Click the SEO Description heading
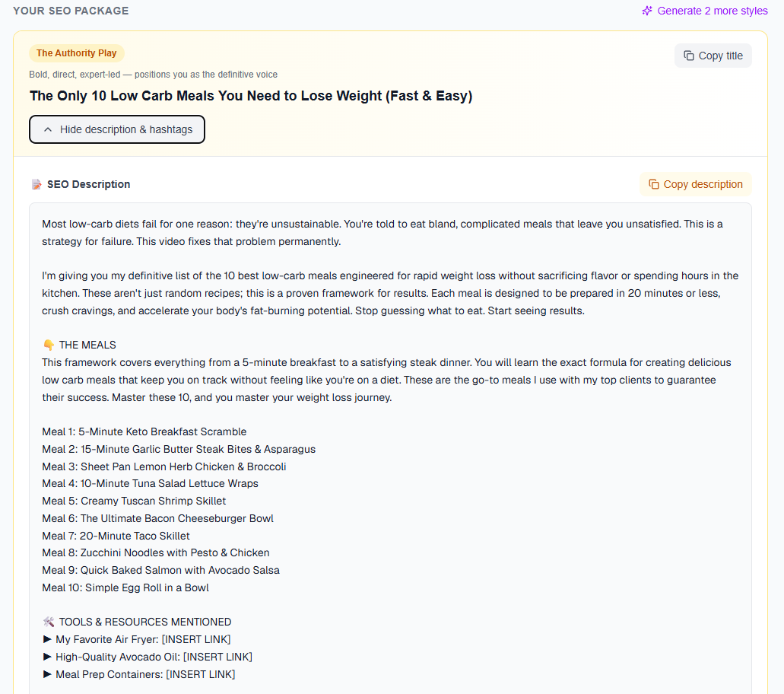Image resolution: width=784 pixels, height=694 pixels. tap(88, 184)
